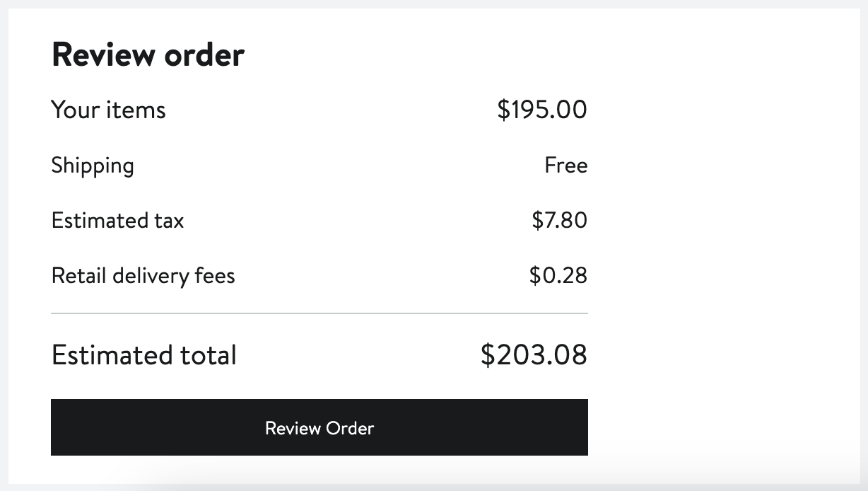Screen dimensions: 868x491
Task: Select the Shipping label
Action: click(93, 166)
